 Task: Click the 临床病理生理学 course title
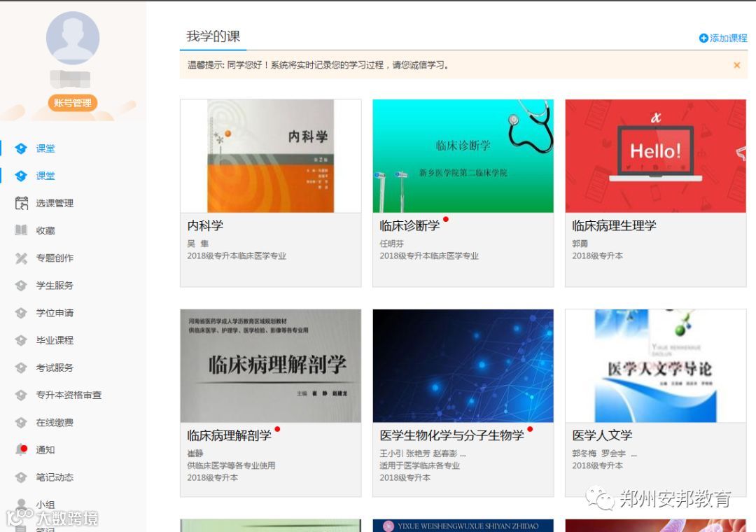click(615, 225)
